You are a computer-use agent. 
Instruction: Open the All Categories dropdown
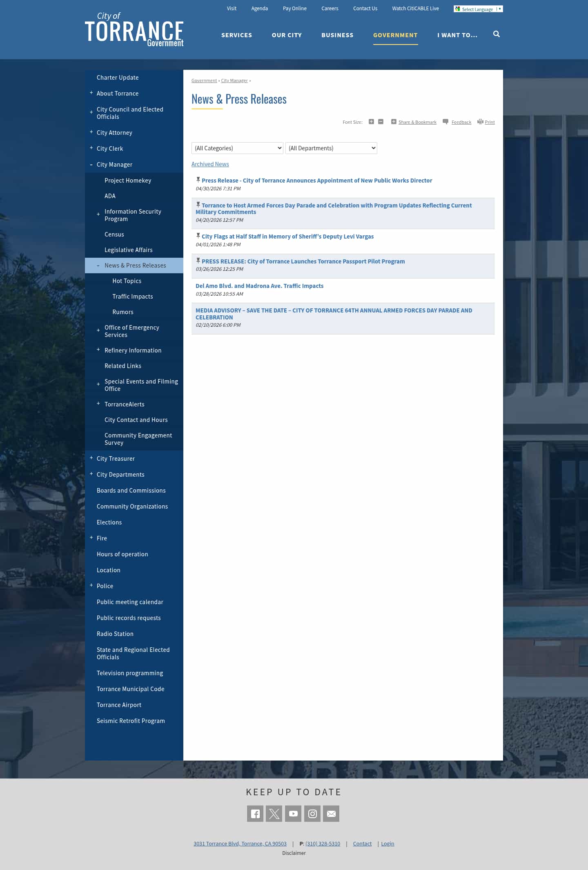point(237,148)
